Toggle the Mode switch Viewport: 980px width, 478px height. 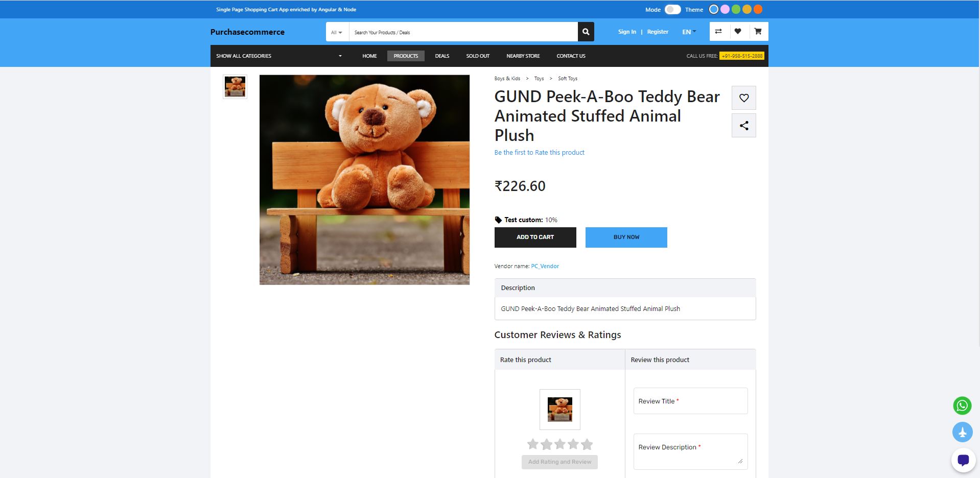(x=672, y=9)
